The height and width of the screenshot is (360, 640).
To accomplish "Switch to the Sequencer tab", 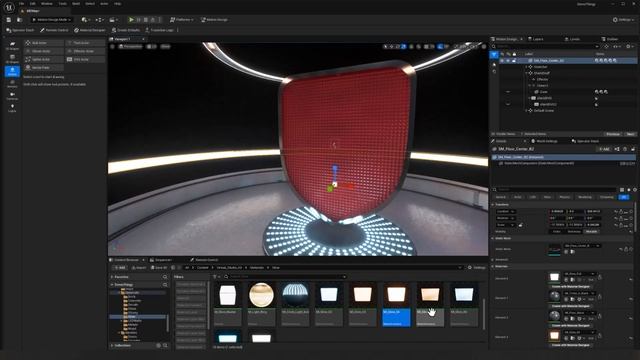I will tap(161, 260).
